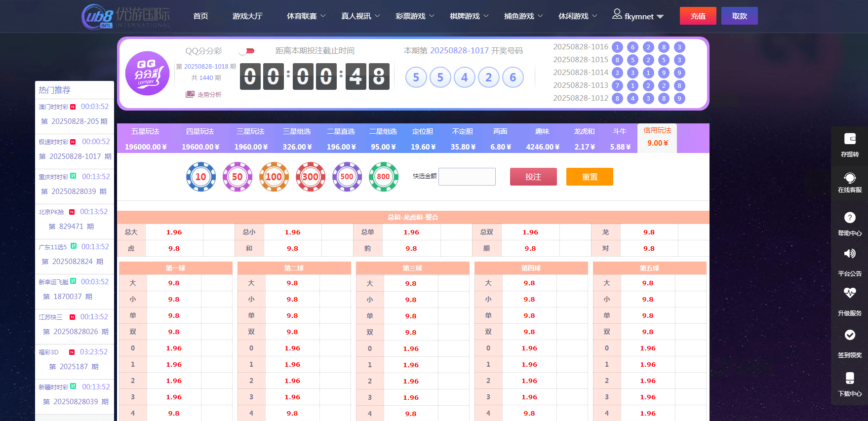Image resolution: width=868 pixels, height=421 pixels.
Task: Click the 下载中心 phone icon
Action: 849,378
